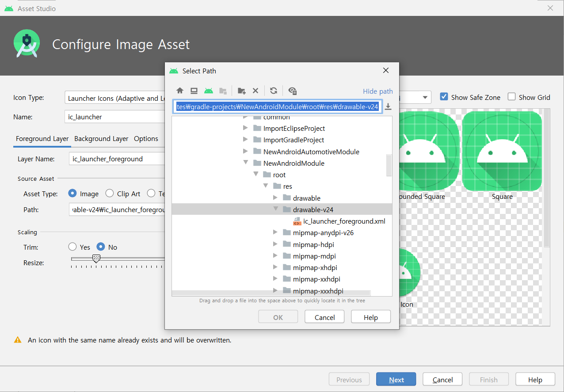The image size is (564, 392).
Task: Close the Select Path dialog
Action: click(386, 70)
